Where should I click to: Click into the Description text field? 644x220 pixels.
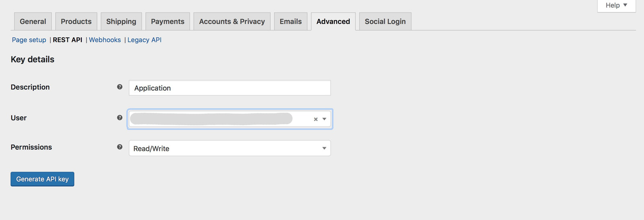click(229, 88)
